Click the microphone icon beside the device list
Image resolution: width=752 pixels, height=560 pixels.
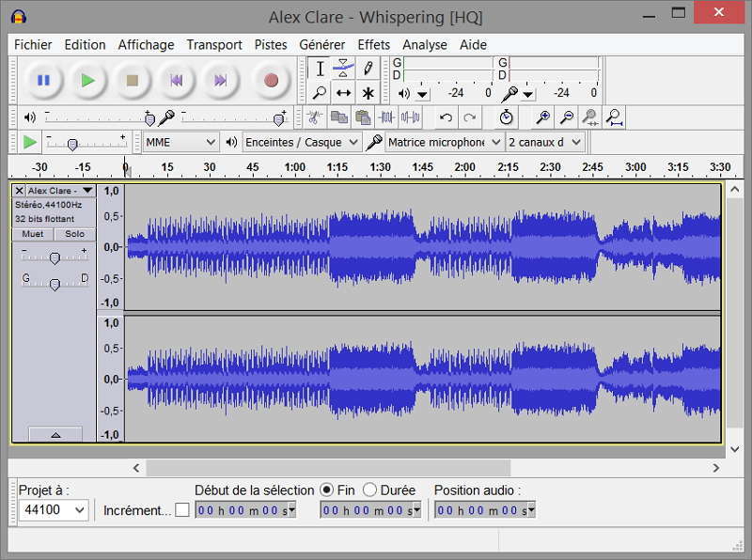click(374, 143)
